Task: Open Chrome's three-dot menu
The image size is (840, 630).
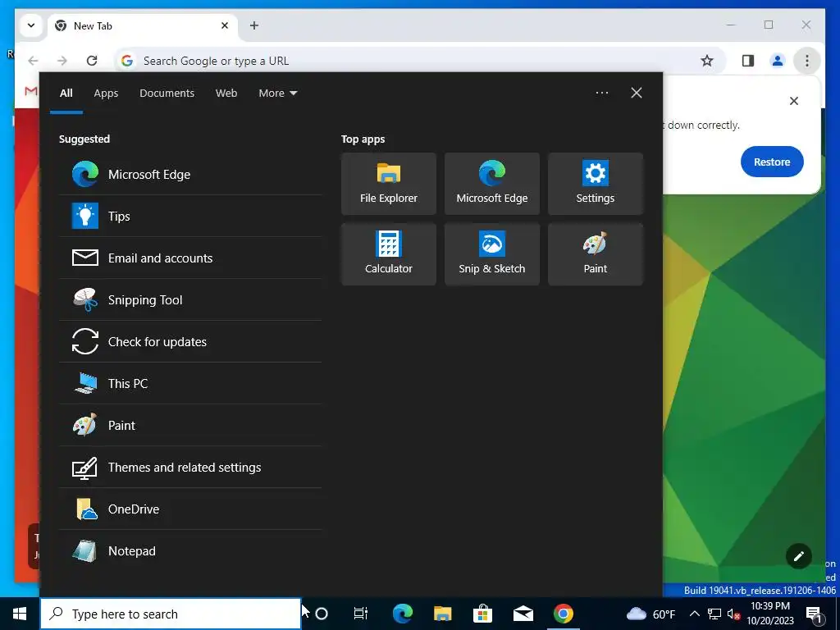Action: [x=807, y=61]
